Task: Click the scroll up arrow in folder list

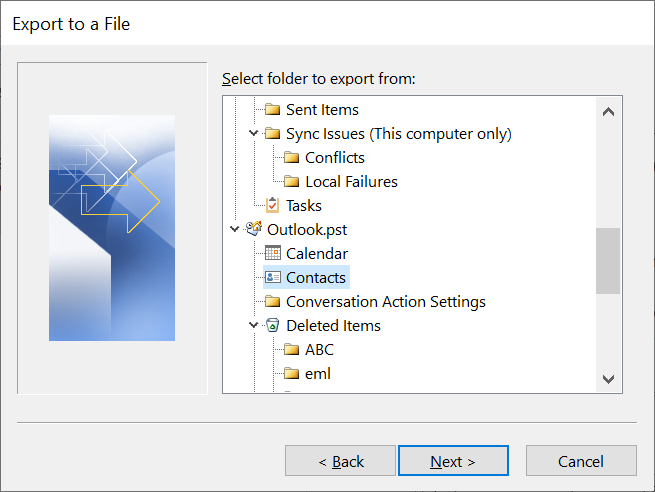Action: pyautogui.click(x=608, y=112)
